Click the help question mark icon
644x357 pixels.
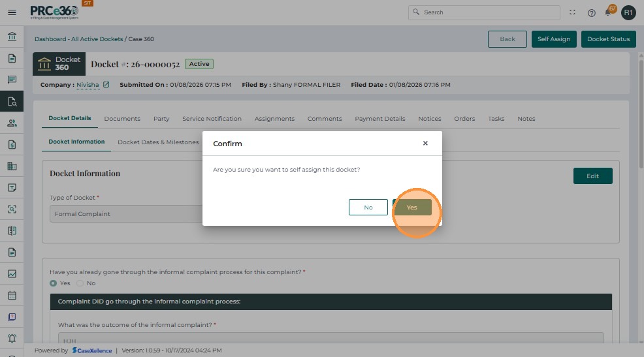click(591, 12)
